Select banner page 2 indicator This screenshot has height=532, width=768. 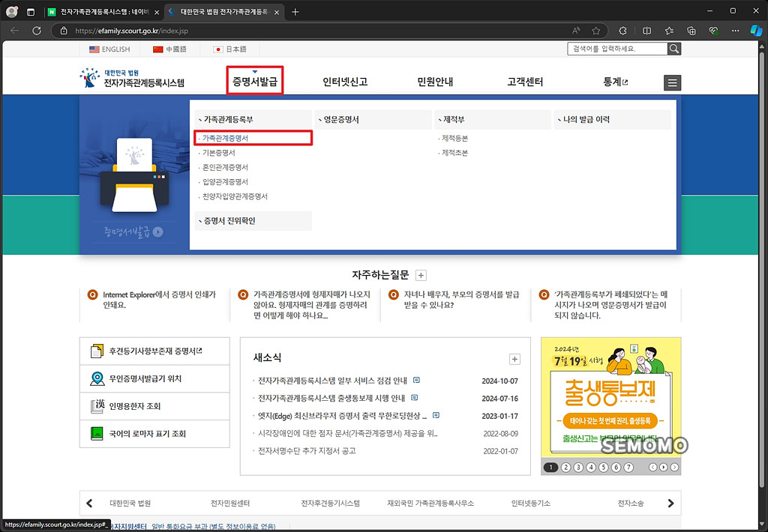click(x=565, y=468)
